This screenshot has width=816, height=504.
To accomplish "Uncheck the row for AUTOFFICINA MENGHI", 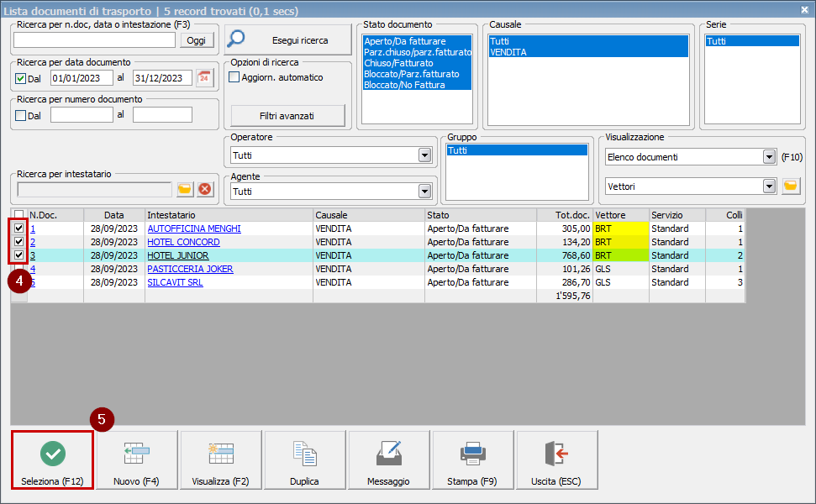I will [x=18, y=228].
